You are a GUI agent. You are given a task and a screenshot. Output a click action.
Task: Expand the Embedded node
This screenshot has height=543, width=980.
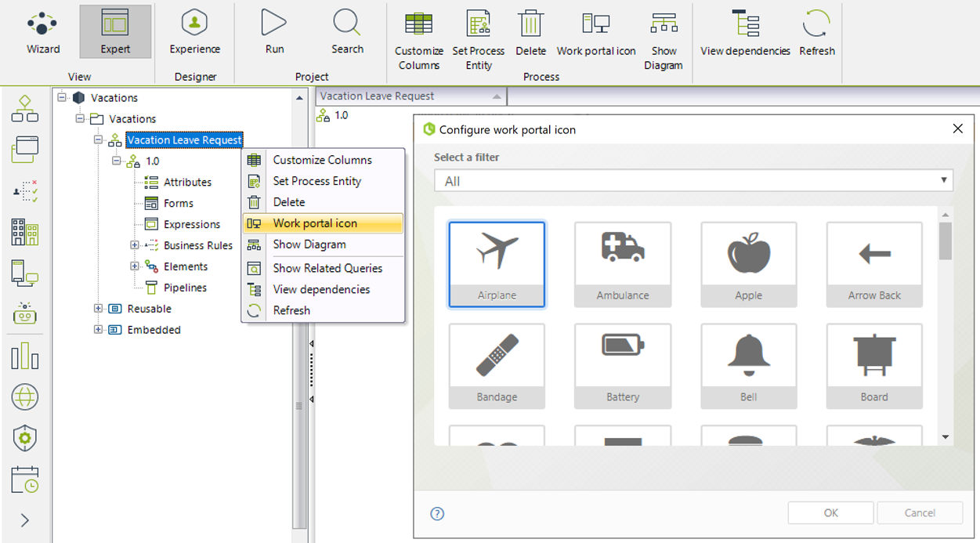(98, 330)
